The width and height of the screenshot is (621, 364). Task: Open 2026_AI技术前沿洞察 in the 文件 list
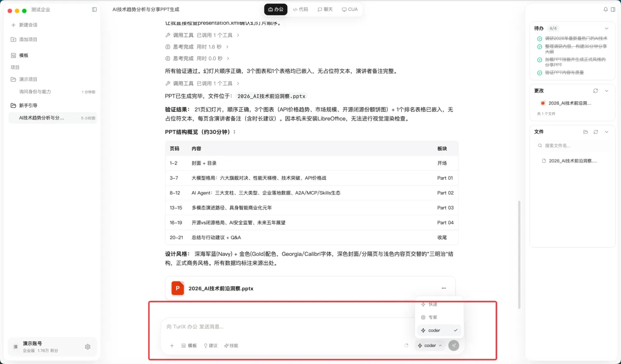tap(572, 161)
